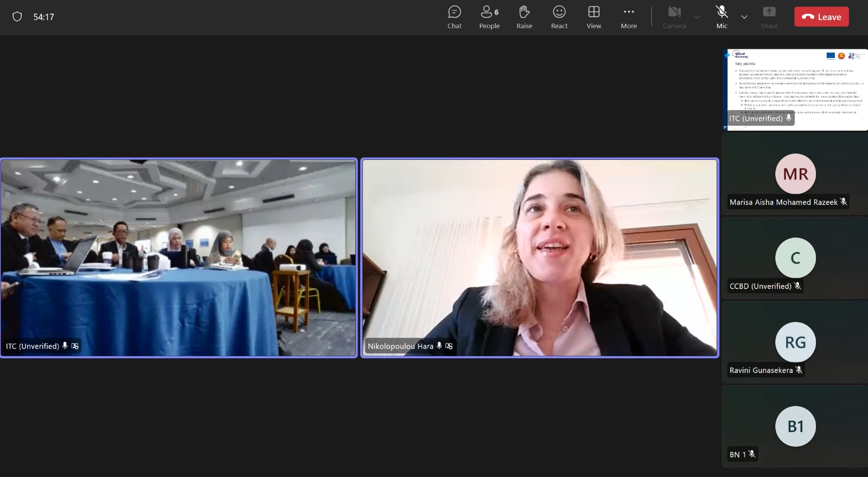Click Ravini Gunasekera's RG avatar
868x477 pixels.
click(x=795, y=342)
